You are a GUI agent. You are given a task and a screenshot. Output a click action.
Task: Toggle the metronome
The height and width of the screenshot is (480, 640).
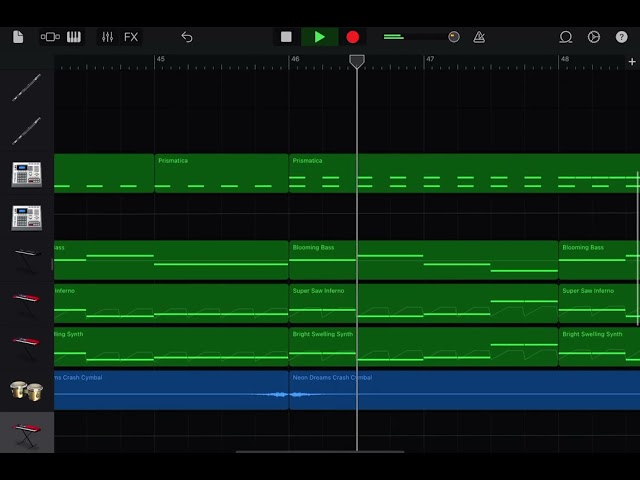(479, 37)
